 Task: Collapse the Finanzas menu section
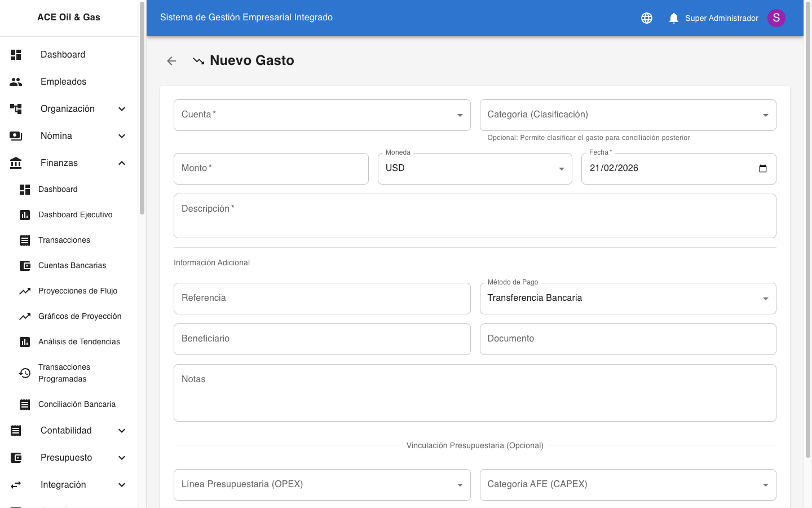122,163
